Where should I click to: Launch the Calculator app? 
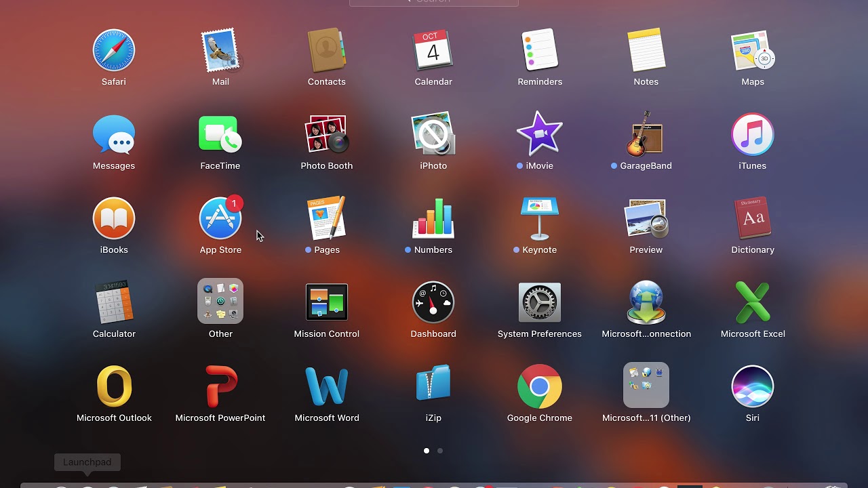coord(114,302)
